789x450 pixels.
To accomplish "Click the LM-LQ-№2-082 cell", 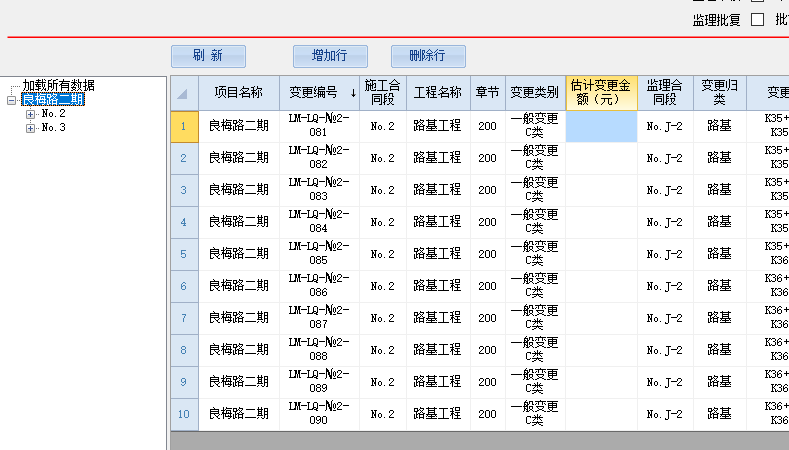I will tap(319, 158).
